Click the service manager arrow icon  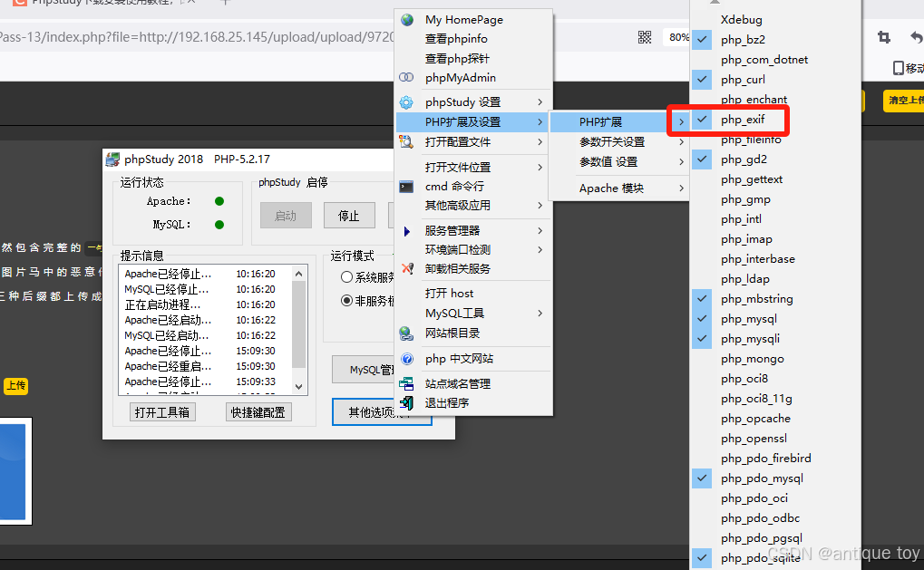click(406, 231)
